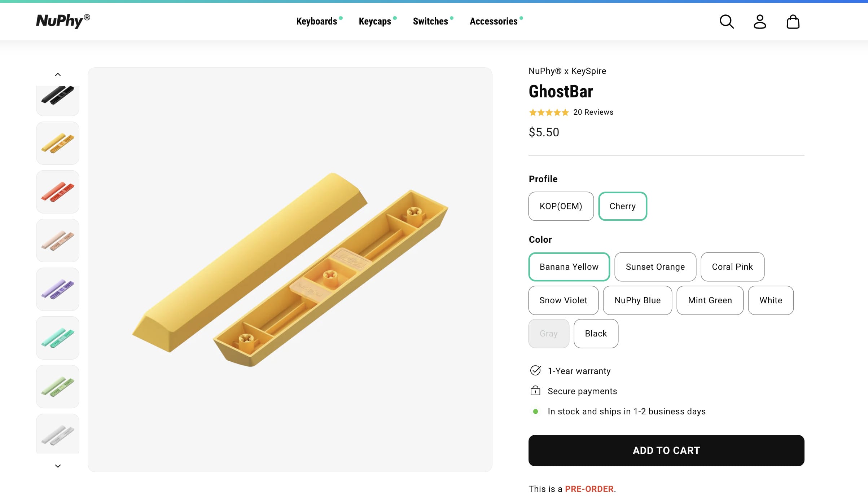Select the mint green GhostBar thumbnail

[57, 338]
